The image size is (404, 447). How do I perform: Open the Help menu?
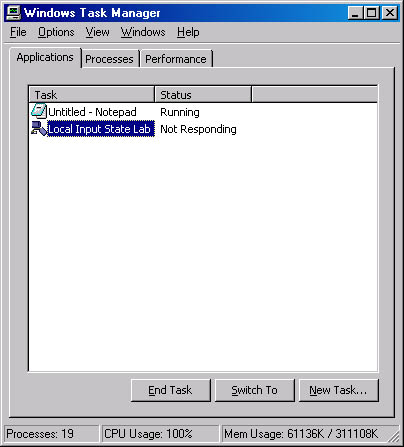[188, 32]
